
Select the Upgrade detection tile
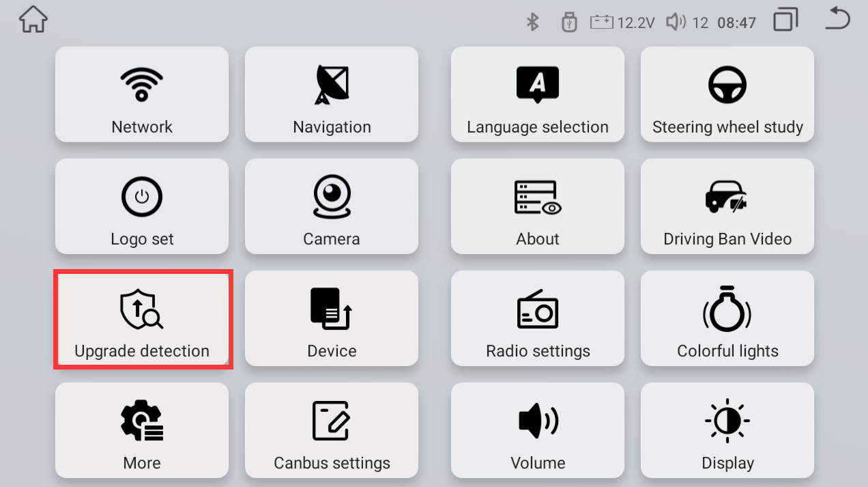pyautogui.click(x=142, y=318)
